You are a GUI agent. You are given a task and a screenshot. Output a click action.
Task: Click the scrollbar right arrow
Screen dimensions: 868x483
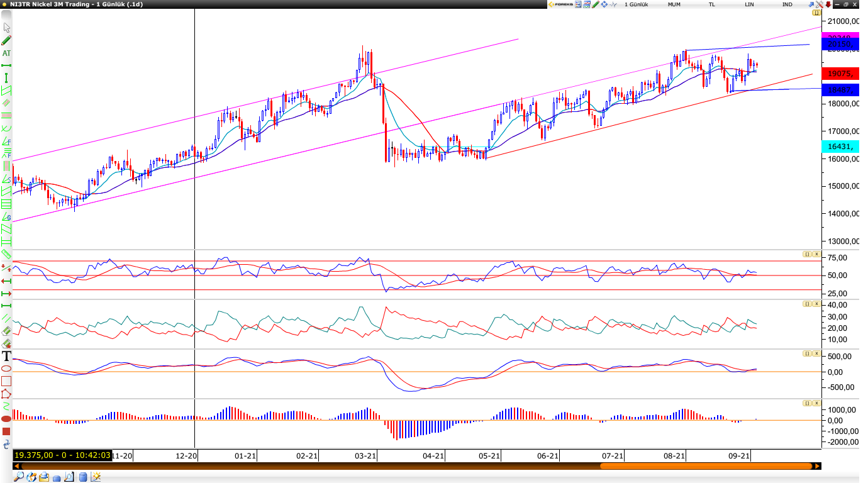(817, 466)
